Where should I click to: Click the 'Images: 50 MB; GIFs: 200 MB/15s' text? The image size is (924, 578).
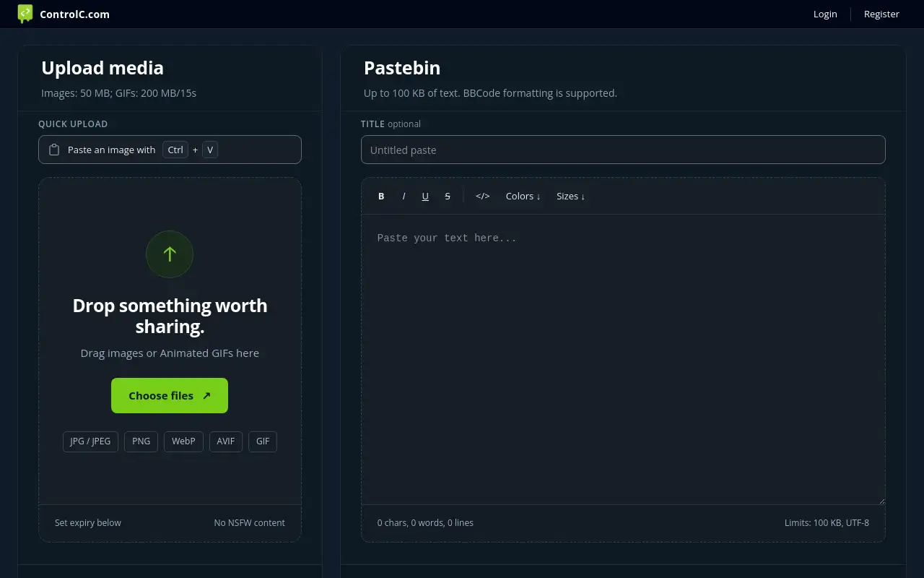(x=118, y=93)
